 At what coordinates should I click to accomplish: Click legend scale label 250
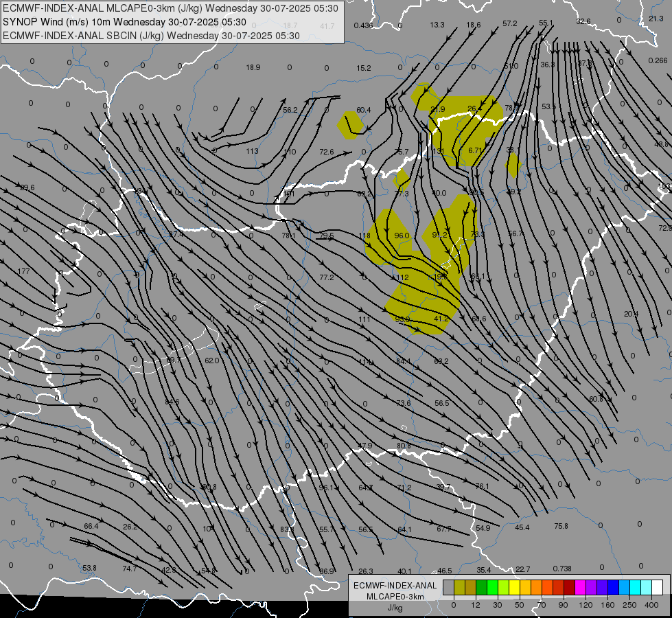point(629,605)
